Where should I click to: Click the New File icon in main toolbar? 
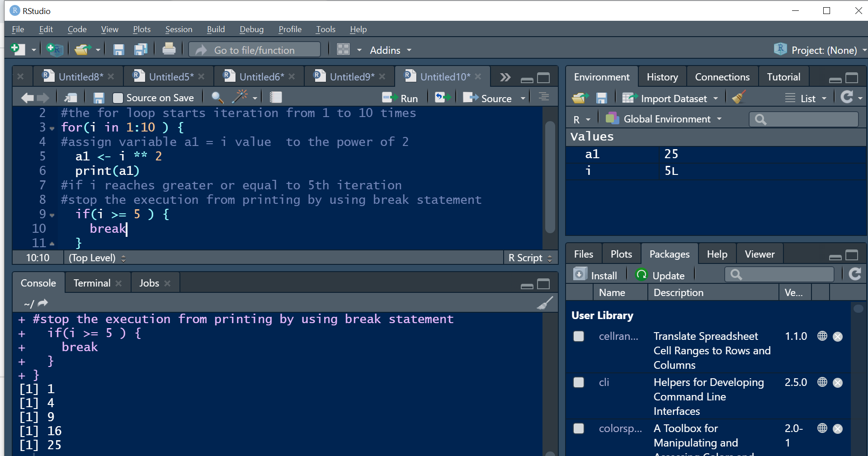pos(18,49)
